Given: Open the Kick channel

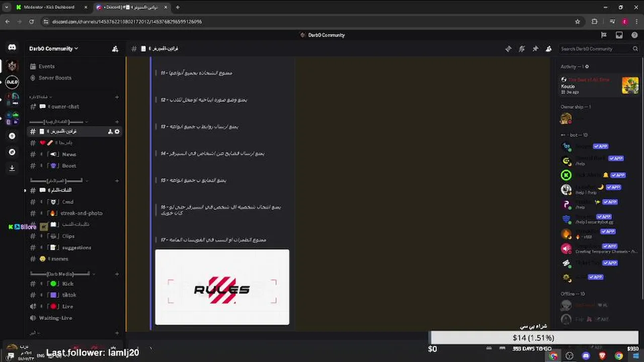Looking at the screenshot, I should point(73,284).
